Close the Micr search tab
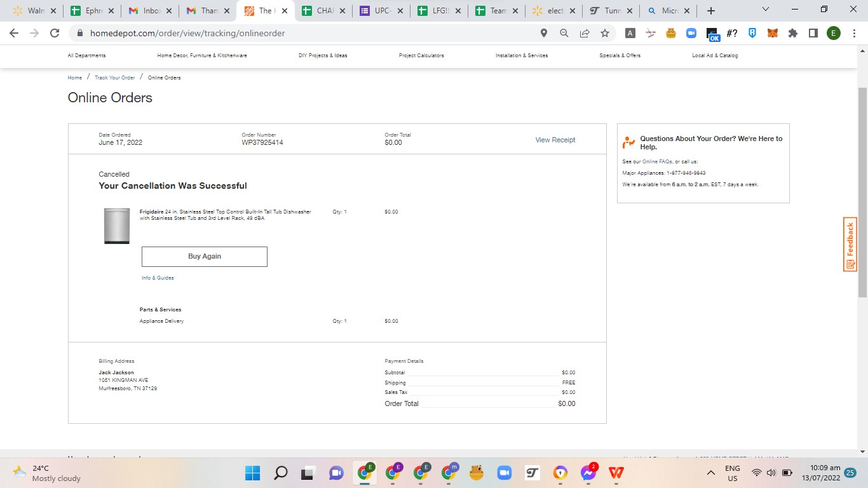The height and width of the screenshot is (488, 868). pyautogui.click(x=686, y=11)
